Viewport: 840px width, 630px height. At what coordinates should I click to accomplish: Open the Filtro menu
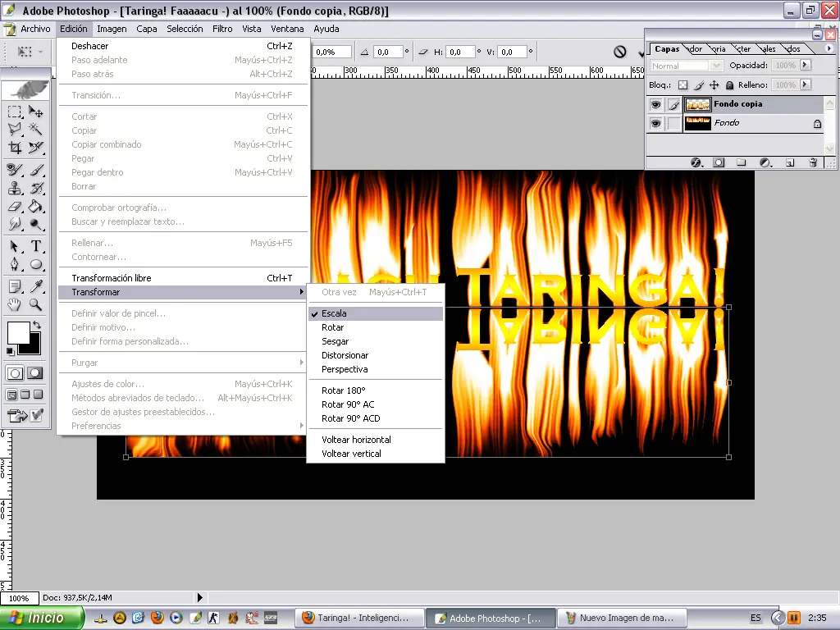point(222,29)
